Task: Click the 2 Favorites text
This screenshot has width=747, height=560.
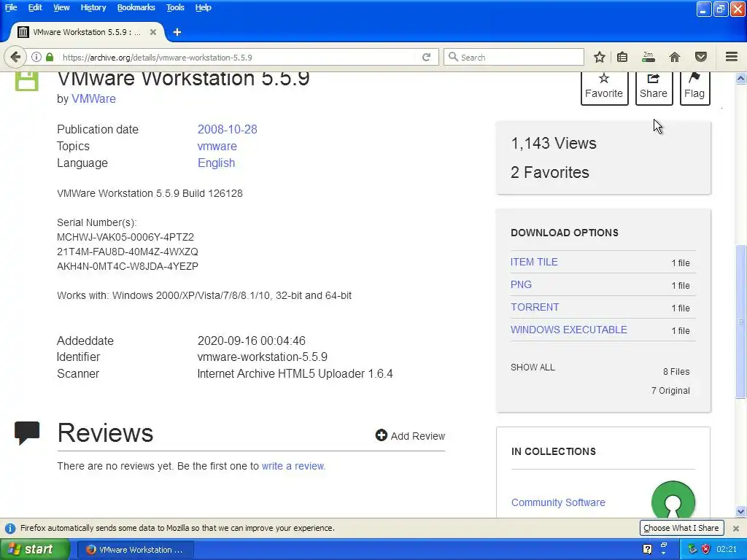Action: 550,172
